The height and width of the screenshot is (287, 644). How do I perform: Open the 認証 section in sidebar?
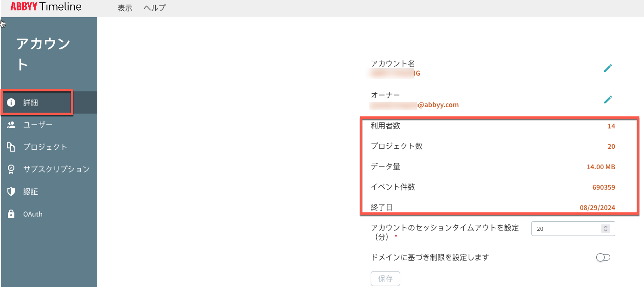click(x=49, y=191)
